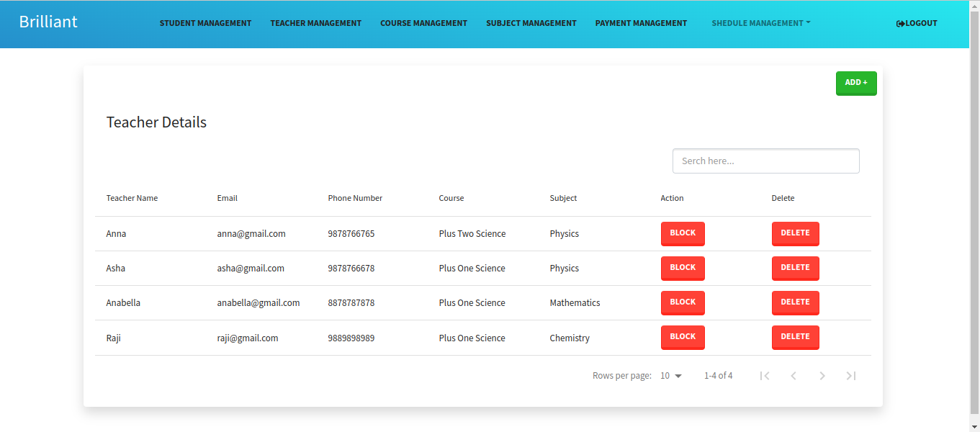Click the Delete column header
The image size is (980, 432).
click(x=783, y=198)
